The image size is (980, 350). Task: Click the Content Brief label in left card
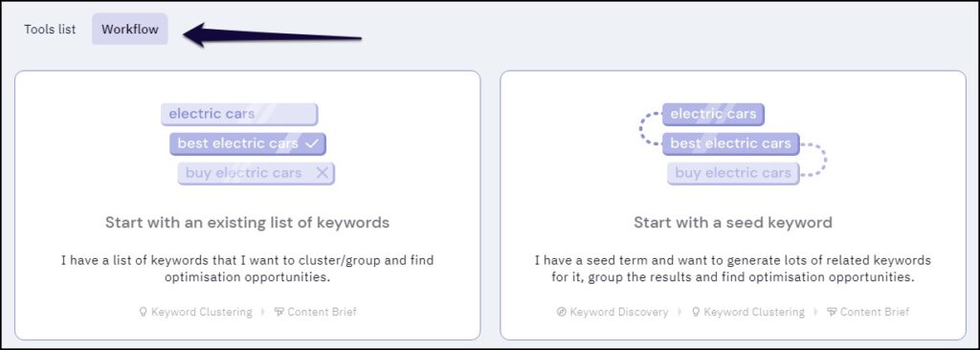pos(322,312)
